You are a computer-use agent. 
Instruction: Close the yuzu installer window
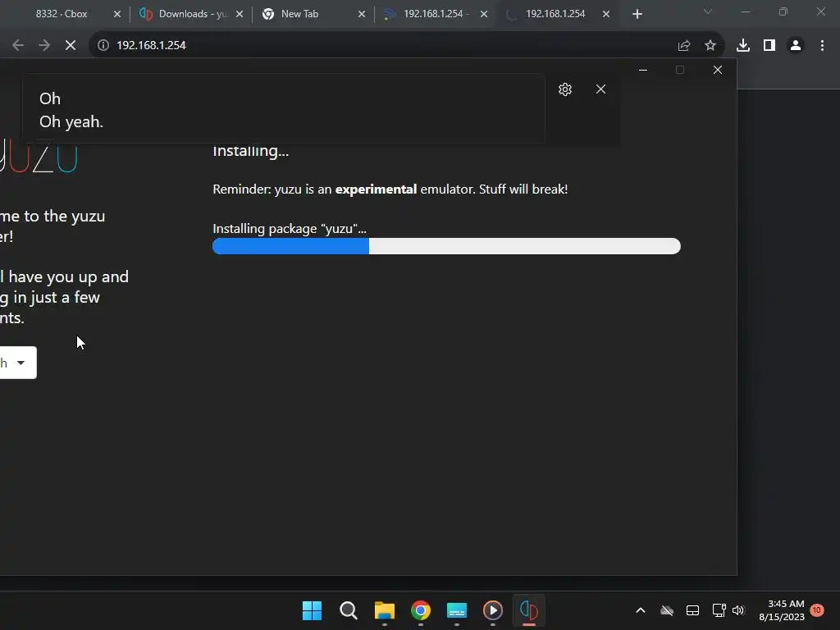717,70
